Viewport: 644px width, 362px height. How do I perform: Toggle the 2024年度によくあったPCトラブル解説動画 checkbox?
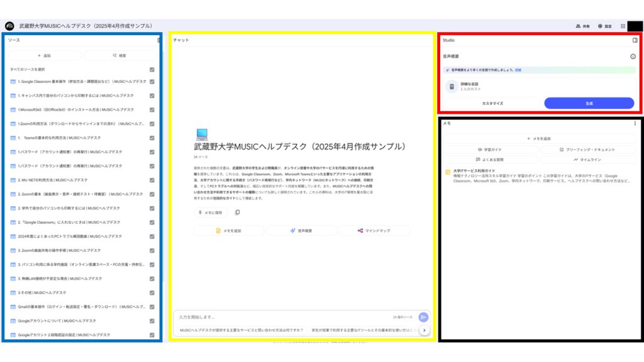[152, 236]
